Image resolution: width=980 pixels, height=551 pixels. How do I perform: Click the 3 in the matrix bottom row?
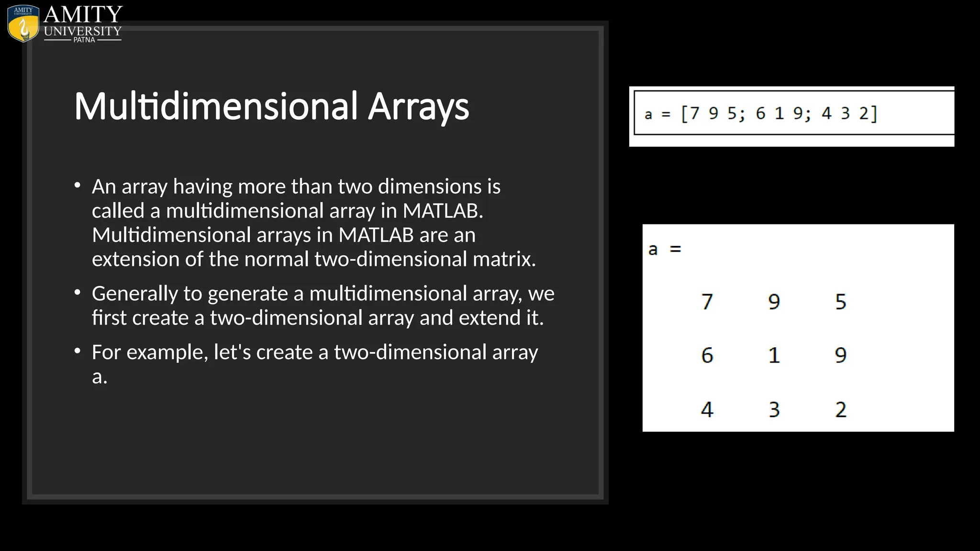[774, 410]
